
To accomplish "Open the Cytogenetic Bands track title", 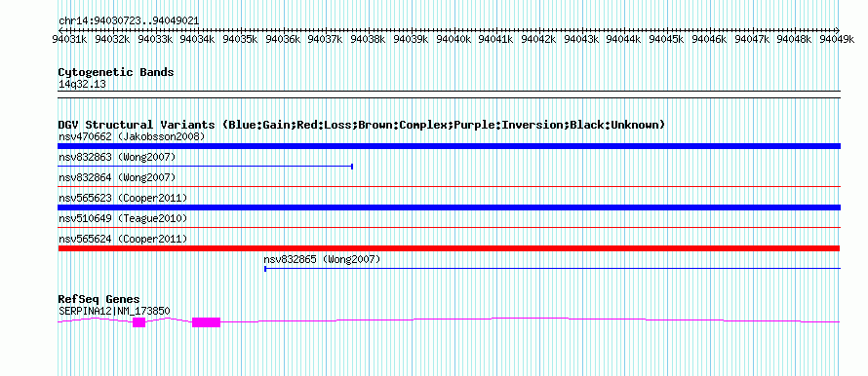I will click(116, 72).
